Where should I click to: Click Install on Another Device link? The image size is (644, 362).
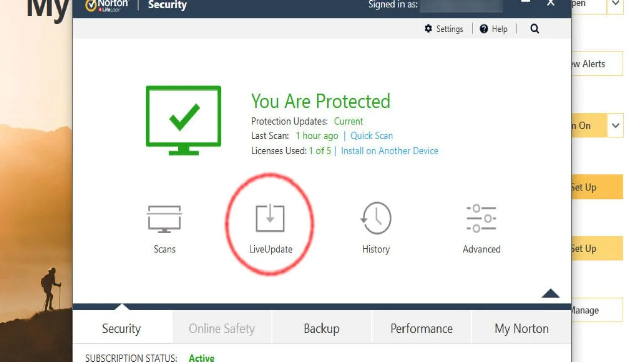click(x=389, y=151)
